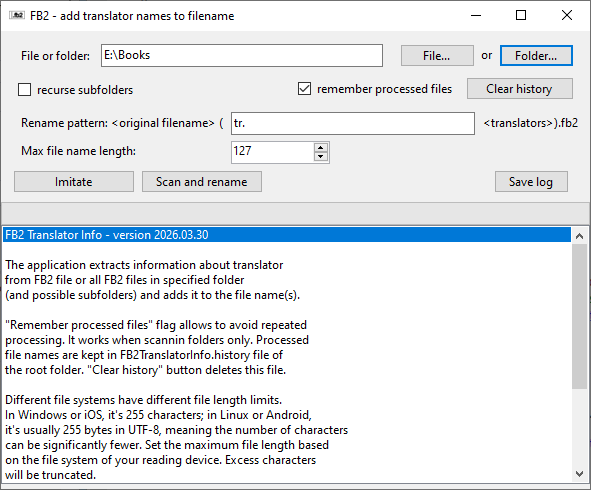Viewport: 591px width, 490px height.
Task: Click the Save log button
Action: pos(531,182)
